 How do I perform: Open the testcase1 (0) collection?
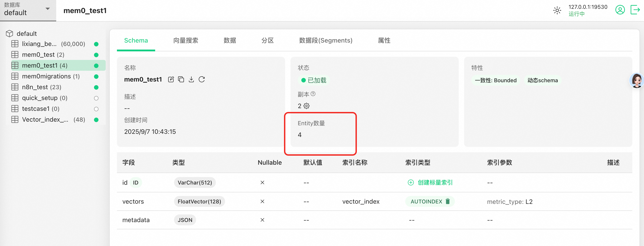point(56,109)
